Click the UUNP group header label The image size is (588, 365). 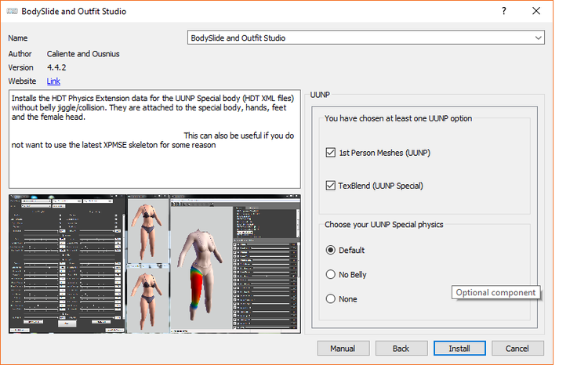[320, 95]
